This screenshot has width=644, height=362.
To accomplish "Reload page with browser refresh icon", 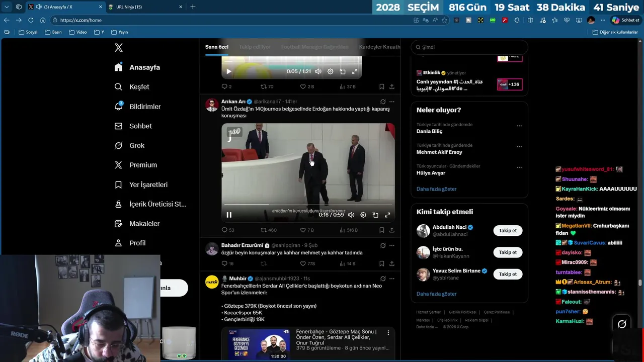I will [x=31, y=20].
